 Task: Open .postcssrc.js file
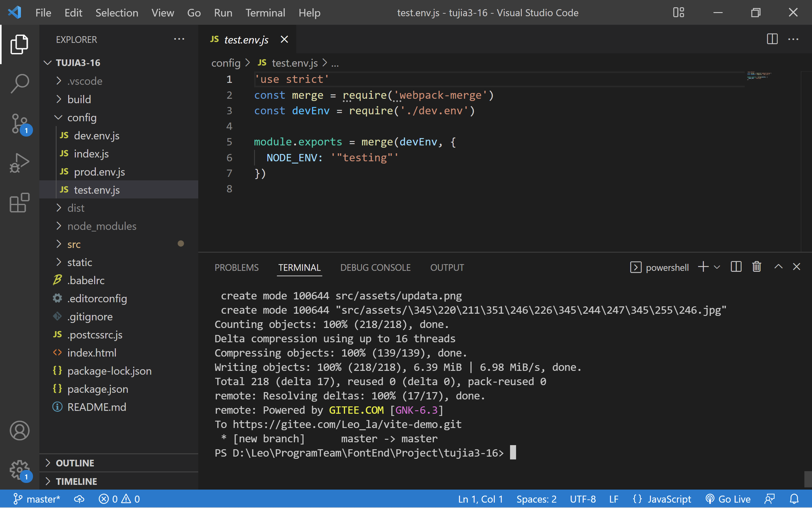click(x=119, y=335)
